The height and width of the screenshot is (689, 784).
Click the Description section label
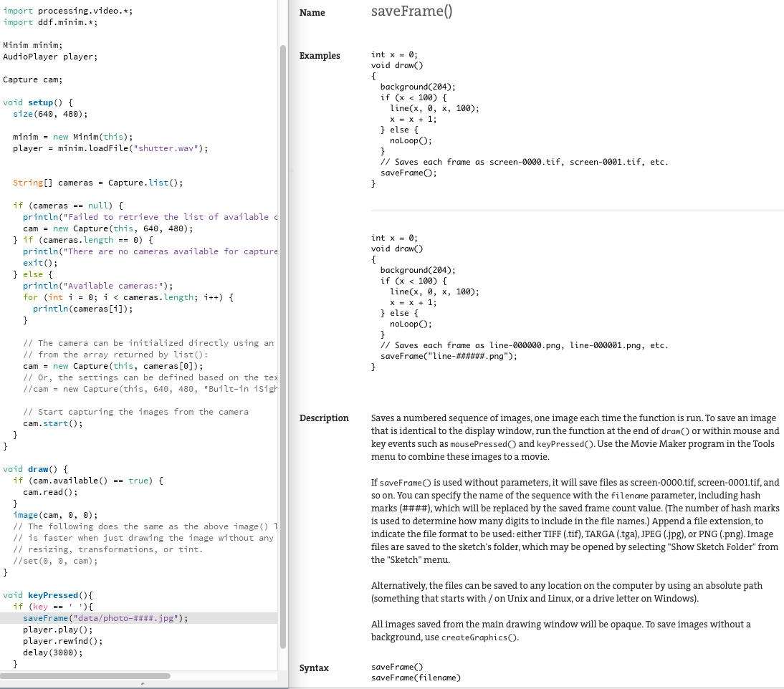(324, 418)
